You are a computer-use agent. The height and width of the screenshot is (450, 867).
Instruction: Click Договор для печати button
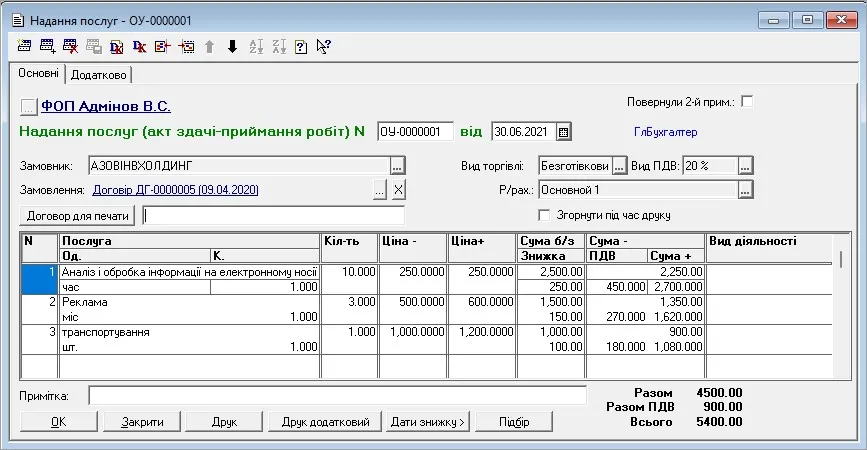(x=77, y=216)
